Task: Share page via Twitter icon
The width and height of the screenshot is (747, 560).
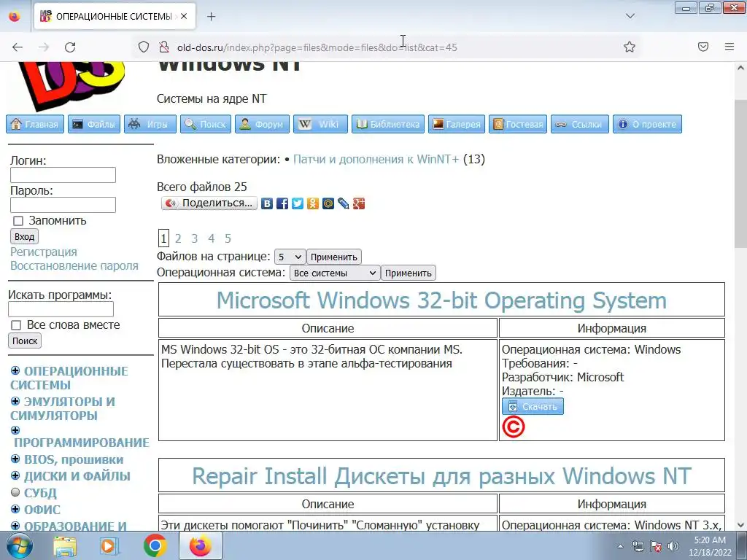Action: (x=298, y=204)
